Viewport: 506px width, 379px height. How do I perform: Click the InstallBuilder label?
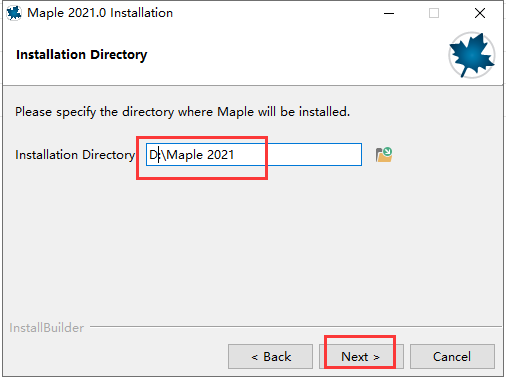pos(47,328)
